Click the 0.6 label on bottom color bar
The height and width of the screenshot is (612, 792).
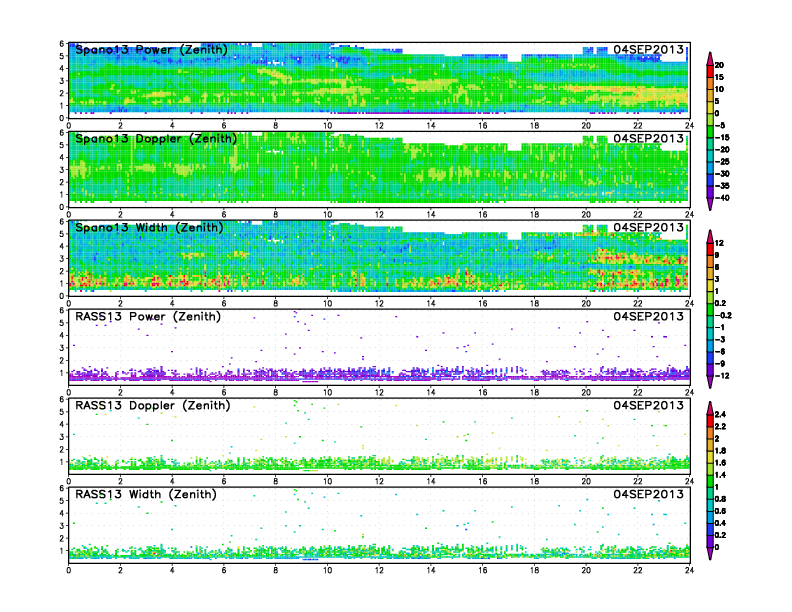pos(720,511)
